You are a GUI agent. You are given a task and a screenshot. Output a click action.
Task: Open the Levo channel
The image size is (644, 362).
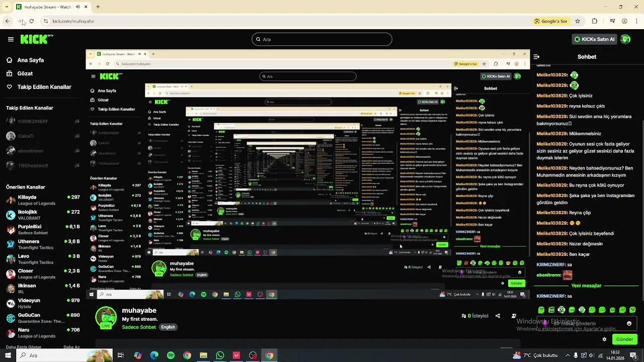(43, 259)
